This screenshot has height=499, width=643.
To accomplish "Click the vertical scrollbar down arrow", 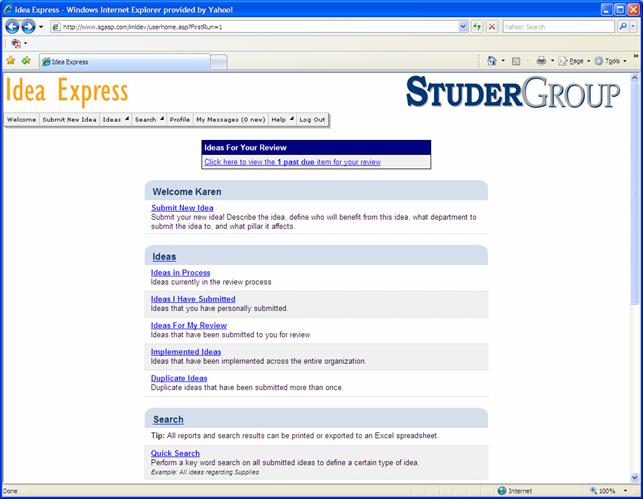I will tap(635, 478).
